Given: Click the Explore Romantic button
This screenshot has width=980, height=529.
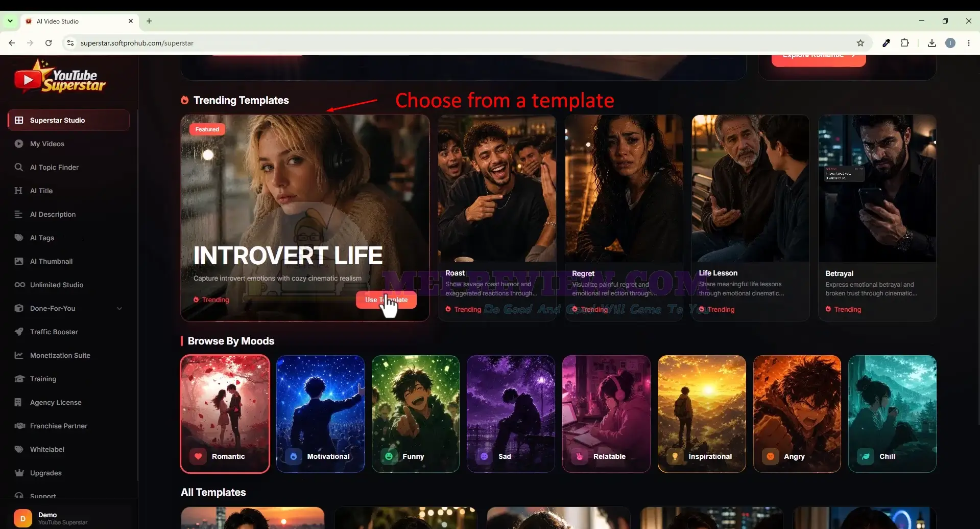Looking at the screenshot, I should (x=818, y=58).
